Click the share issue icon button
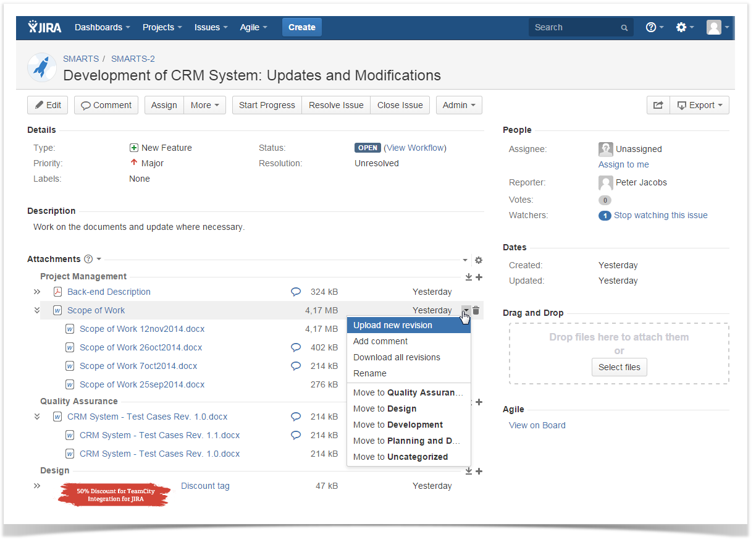Screen dimensions: 756x542 658,105
